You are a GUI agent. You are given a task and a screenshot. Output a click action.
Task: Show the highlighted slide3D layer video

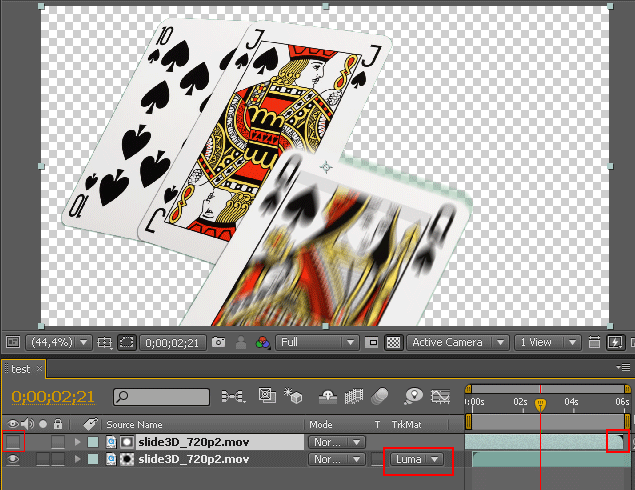(13, 442)
